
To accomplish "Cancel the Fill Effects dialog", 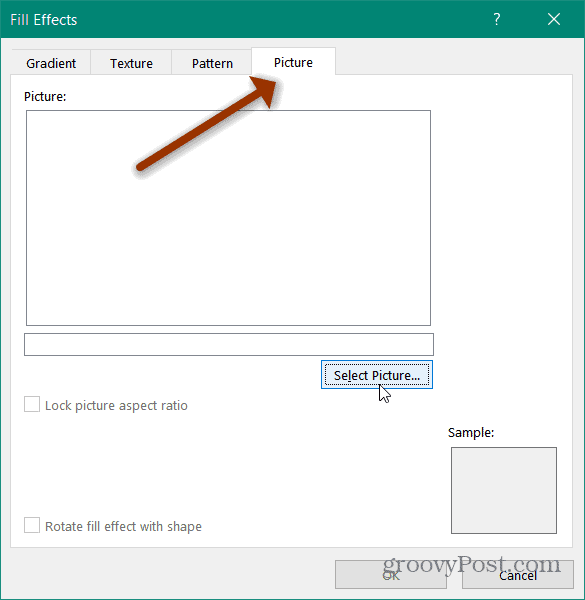I will [518, 575].
